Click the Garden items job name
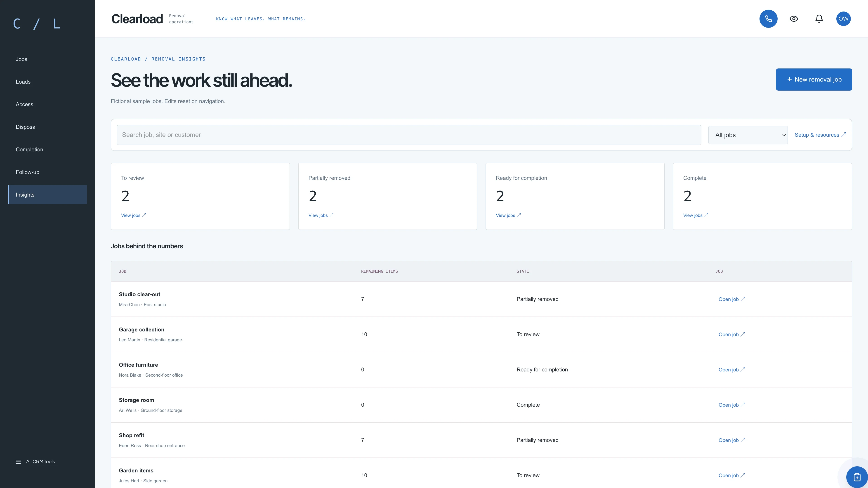This screenshot has width=868, height=488. click(x=136, y=471)
